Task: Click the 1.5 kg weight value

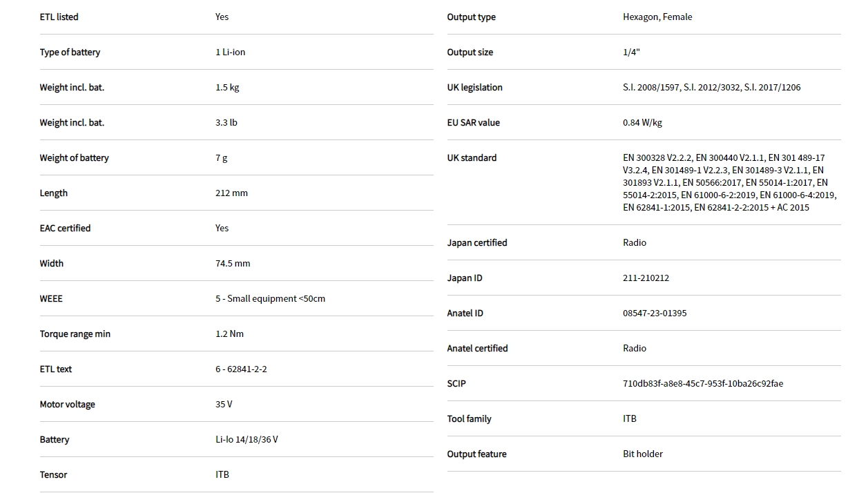Action: pyautogui.click(x=227, y=88)
